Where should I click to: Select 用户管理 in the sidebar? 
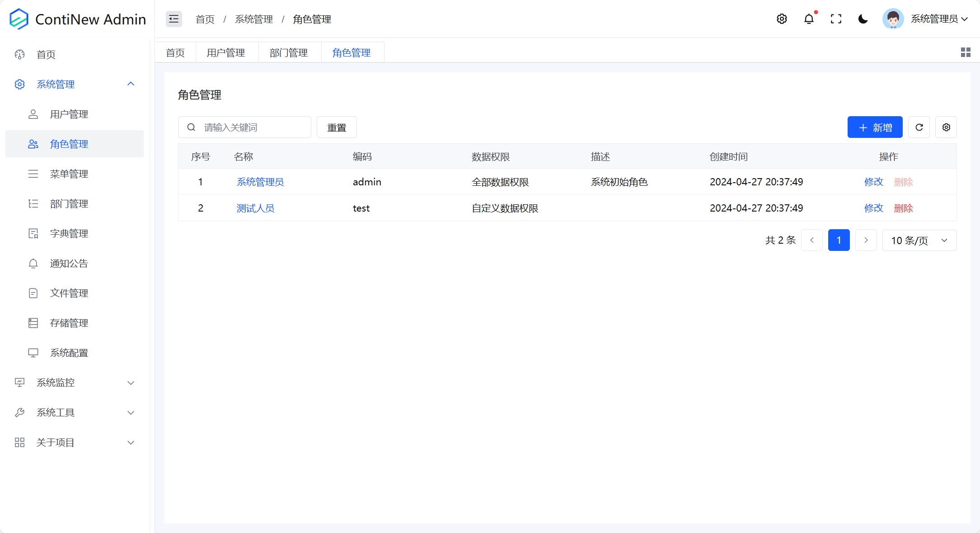pyautogui.click(x=69, y=114)
